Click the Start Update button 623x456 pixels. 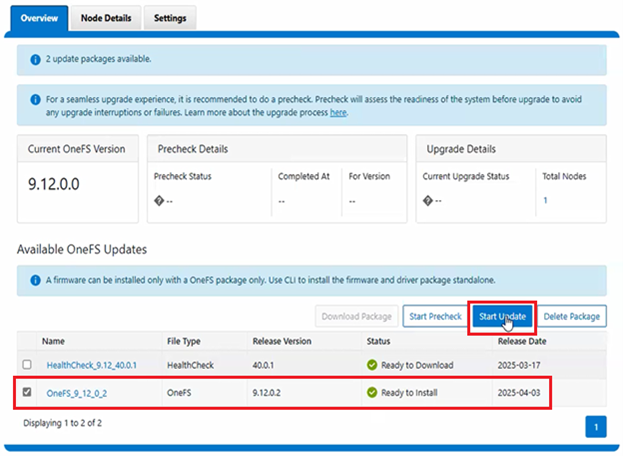[x=502, y=317]
